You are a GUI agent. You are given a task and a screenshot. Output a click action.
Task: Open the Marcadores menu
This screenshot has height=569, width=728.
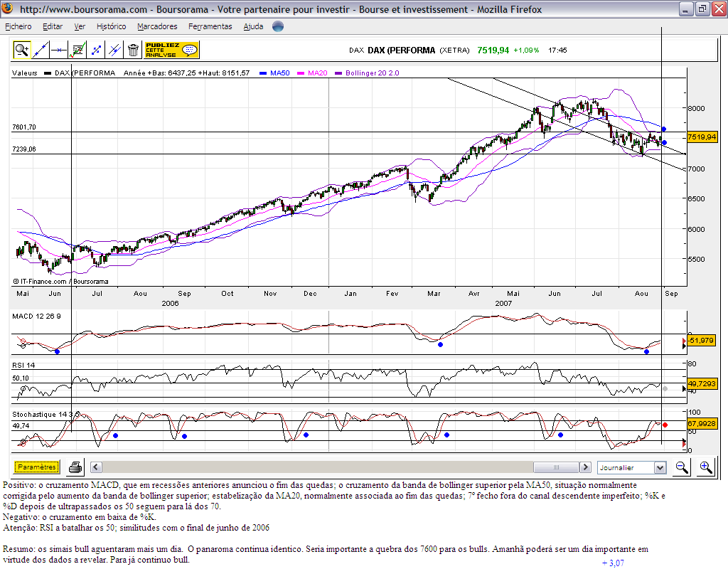157,26
